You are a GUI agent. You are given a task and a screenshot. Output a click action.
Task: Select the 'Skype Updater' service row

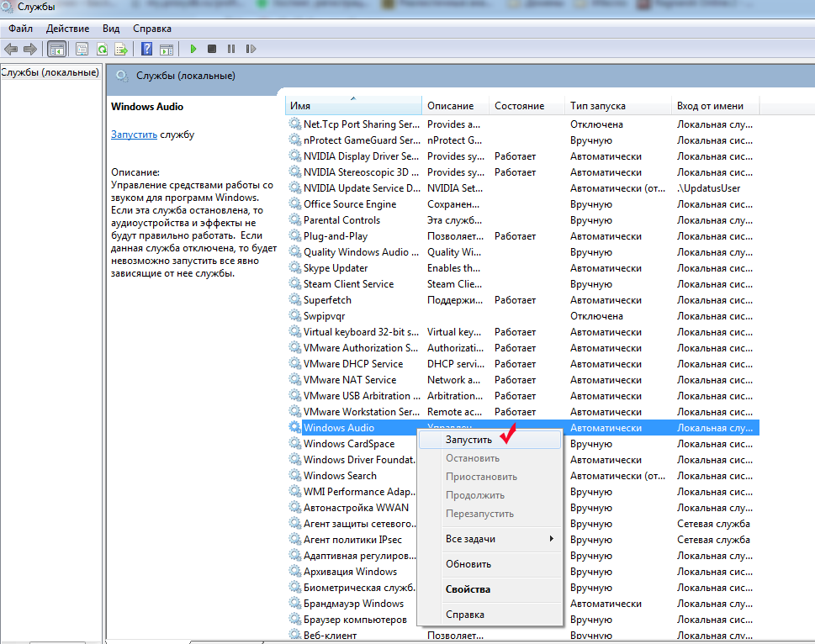click(336, 268)
